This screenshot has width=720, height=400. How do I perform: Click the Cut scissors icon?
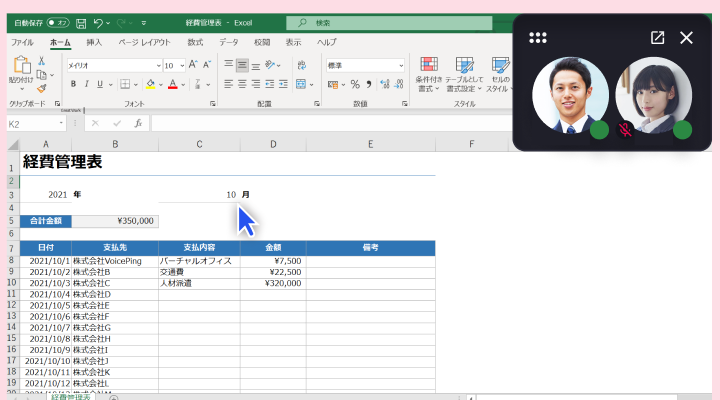[42, 62]
